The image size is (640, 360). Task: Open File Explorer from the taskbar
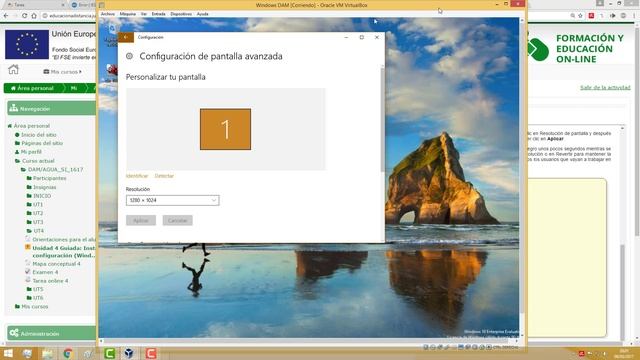pyautogui.click(x=47, y=353)
